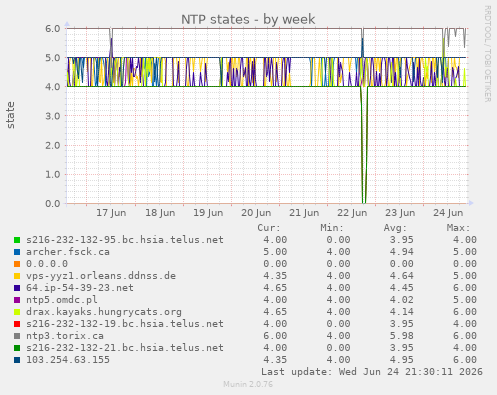
Task: Click the dark green swatch for s216-232-132-21.bc.hsia.telus.net
Action: [x=17, y=348]
